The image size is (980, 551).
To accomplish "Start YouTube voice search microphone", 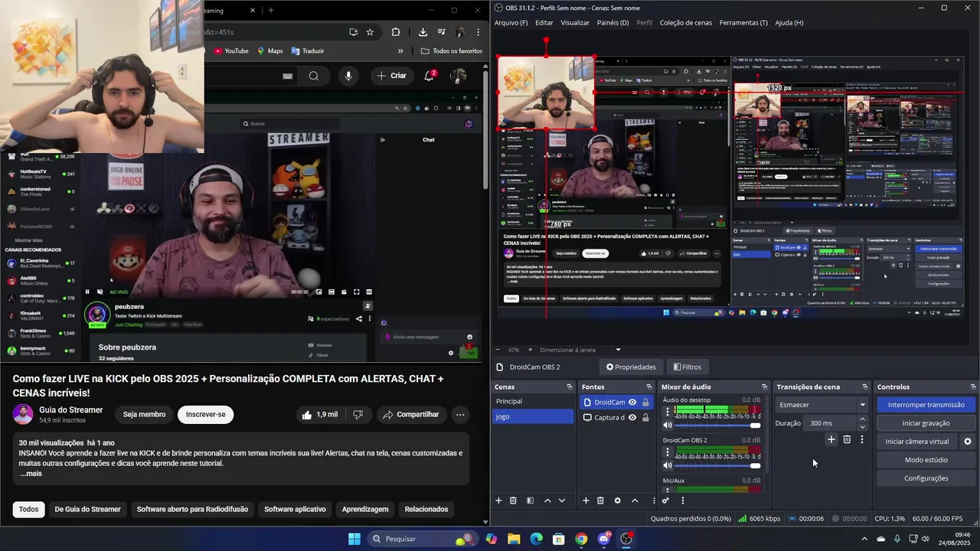I will [x=348, y=76].
